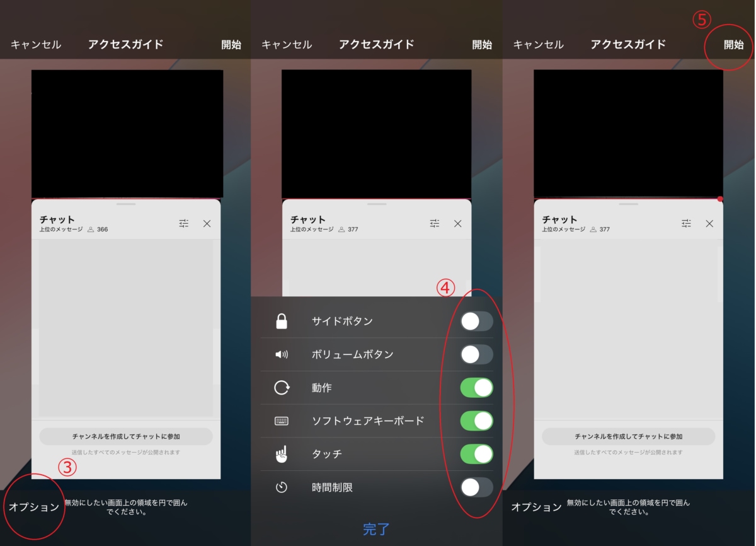Screen dimensions: 756x546
Task: Close the right chat panel with the X icon
Action: click(710, 223)
